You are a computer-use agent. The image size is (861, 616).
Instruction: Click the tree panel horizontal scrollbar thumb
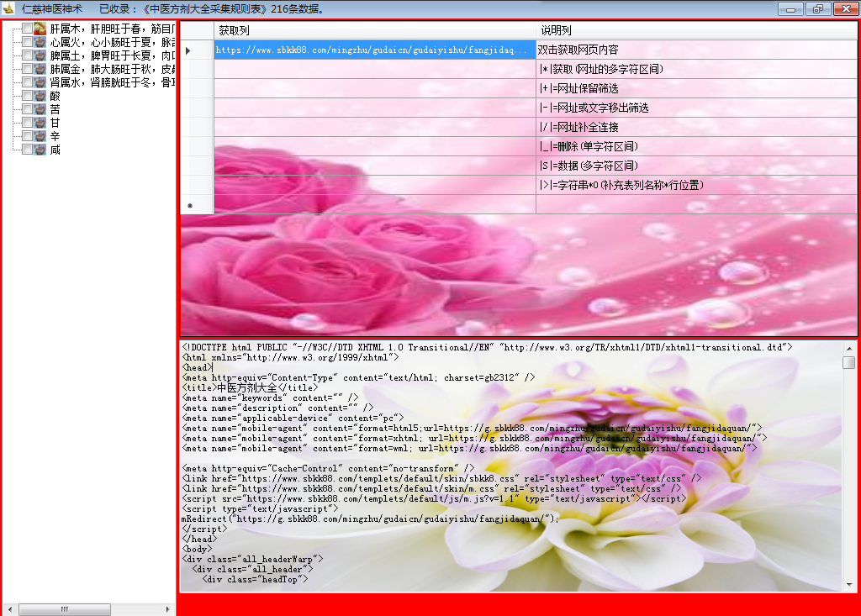tap(65, 609)
